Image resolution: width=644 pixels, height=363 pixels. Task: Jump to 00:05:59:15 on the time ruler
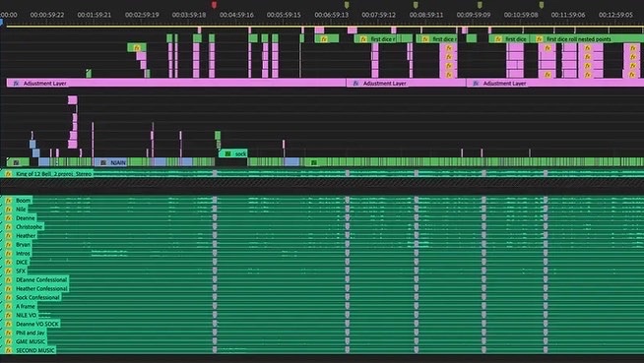284,15
